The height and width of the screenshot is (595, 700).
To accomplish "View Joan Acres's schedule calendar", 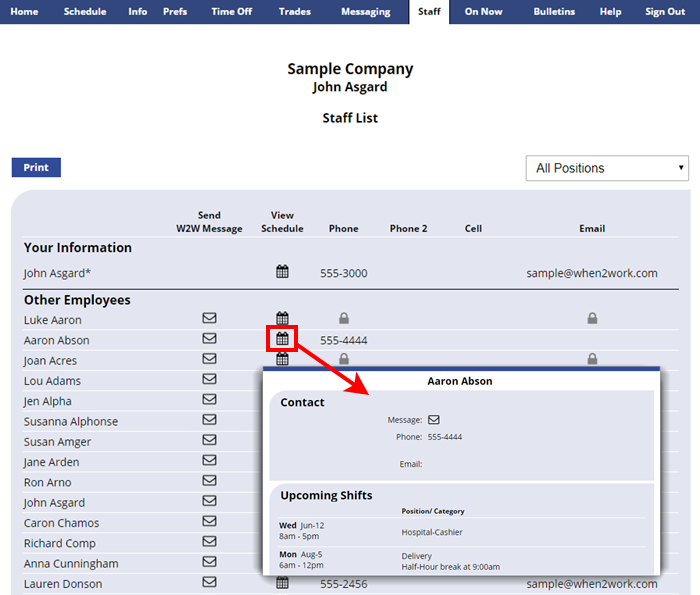I will (x=282, y=359).
